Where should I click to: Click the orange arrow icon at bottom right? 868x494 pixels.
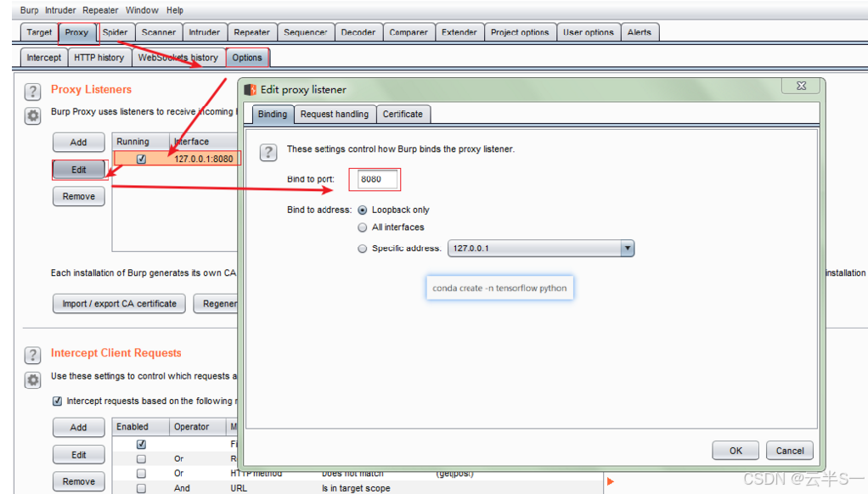tap(611, 481)
